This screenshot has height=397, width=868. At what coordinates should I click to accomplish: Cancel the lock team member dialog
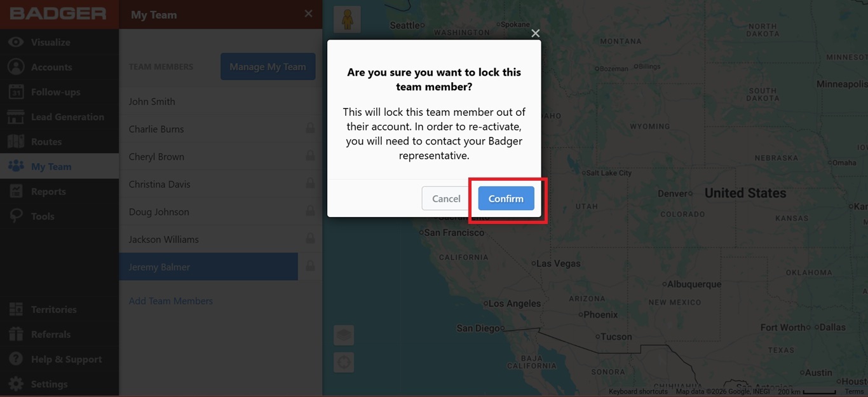click(x=446, y=198)
